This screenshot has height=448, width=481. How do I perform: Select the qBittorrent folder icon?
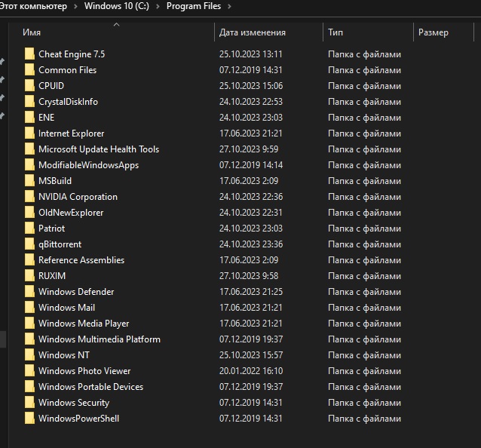pos(29,244)
